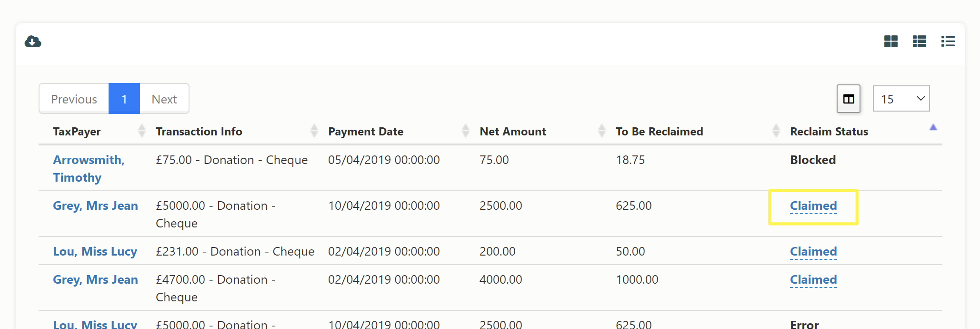
Task: Click net amount 4000.00
Action: pyautogui.click(x=501, y=280)
